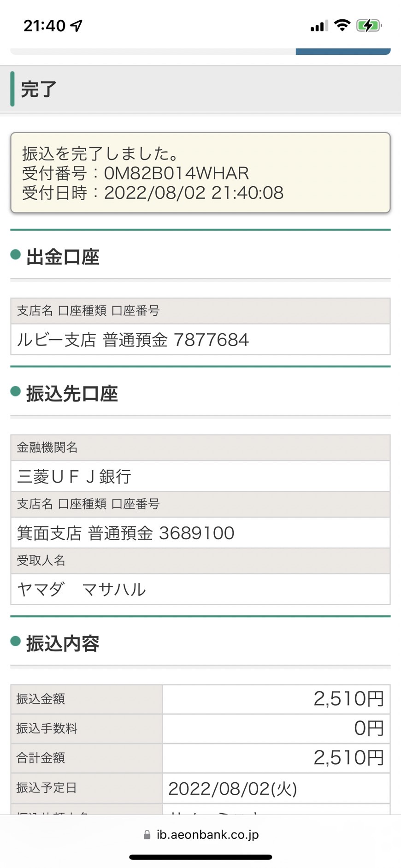
Task: Tap the battery charging icon
Action: coord(369,25)
